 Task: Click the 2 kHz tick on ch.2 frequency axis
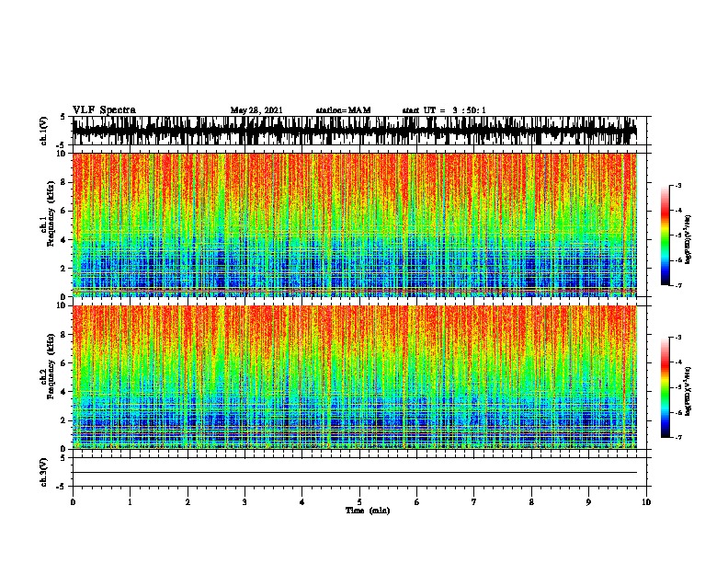(64, 420)
